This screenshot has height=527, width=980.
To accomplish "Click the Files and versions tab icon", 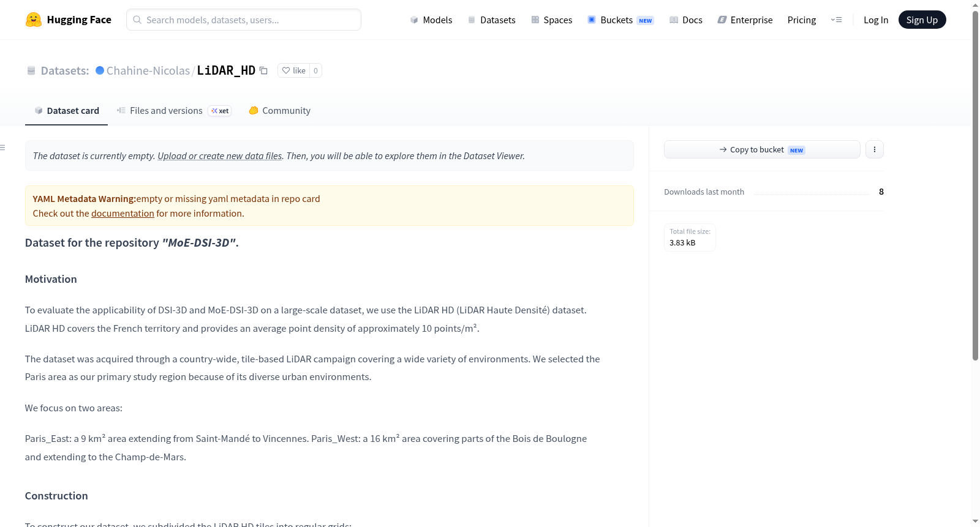I will pyautogui.click(x=121, y=110).
